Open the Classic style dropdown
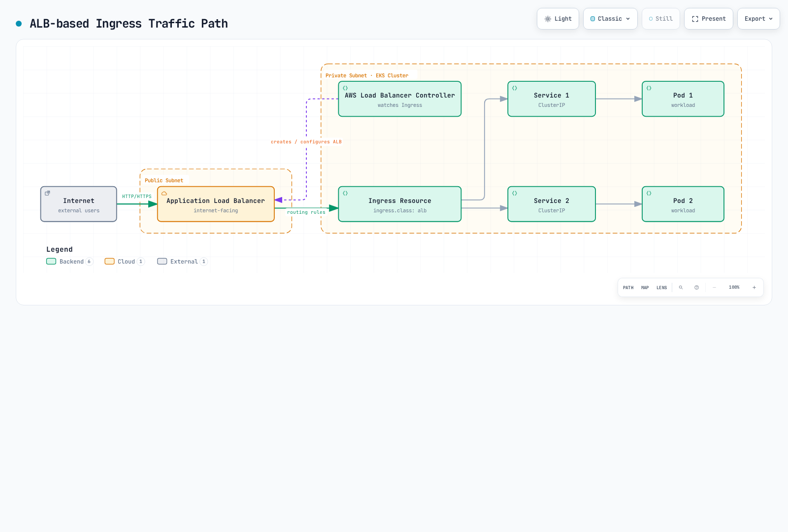 coord(610,19)
